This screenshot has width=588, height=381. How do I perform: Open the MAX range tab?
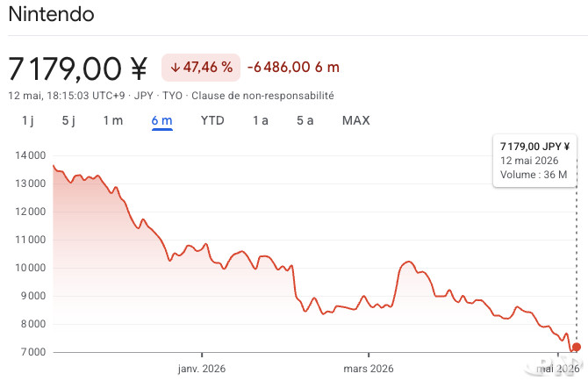click(x=356, y=121)
